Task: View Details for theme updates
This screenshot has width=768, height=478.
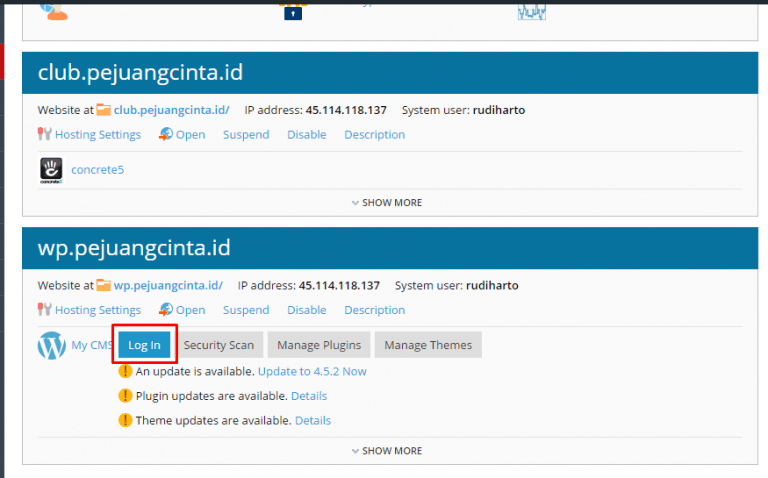Action: click(x=313, y=421)
